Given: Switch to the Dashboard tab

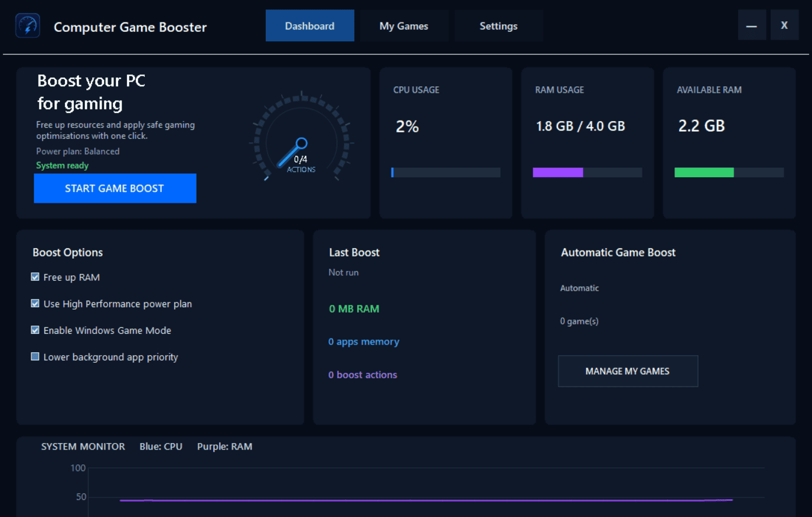Looking at the screenshot, I should (x=310, y=25).
